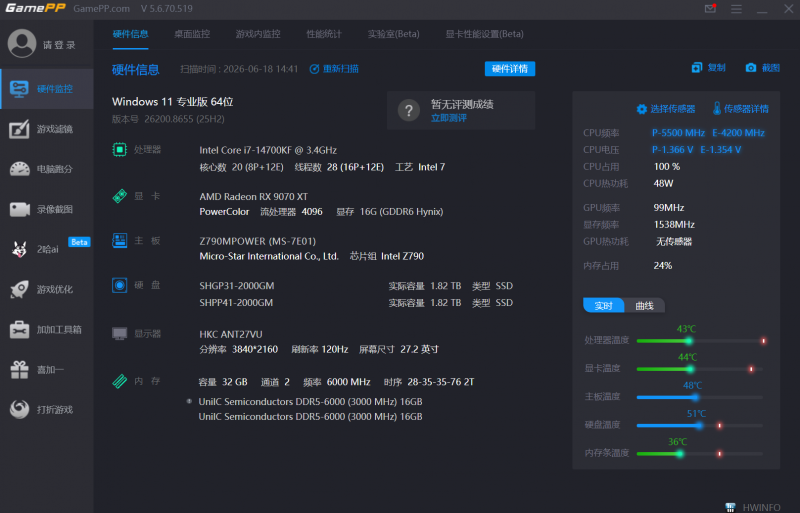Screen dimensions: 800x513
Task: Open the 电脑跑分 speedometer icon
Action: point(19,169)
